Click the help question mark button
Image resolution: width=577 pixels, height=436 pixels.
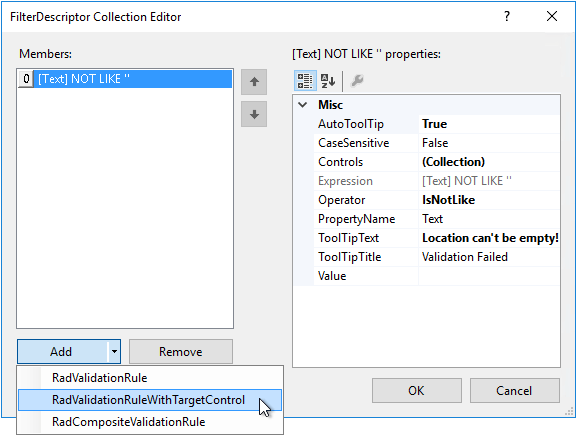[x=507, y=16]
